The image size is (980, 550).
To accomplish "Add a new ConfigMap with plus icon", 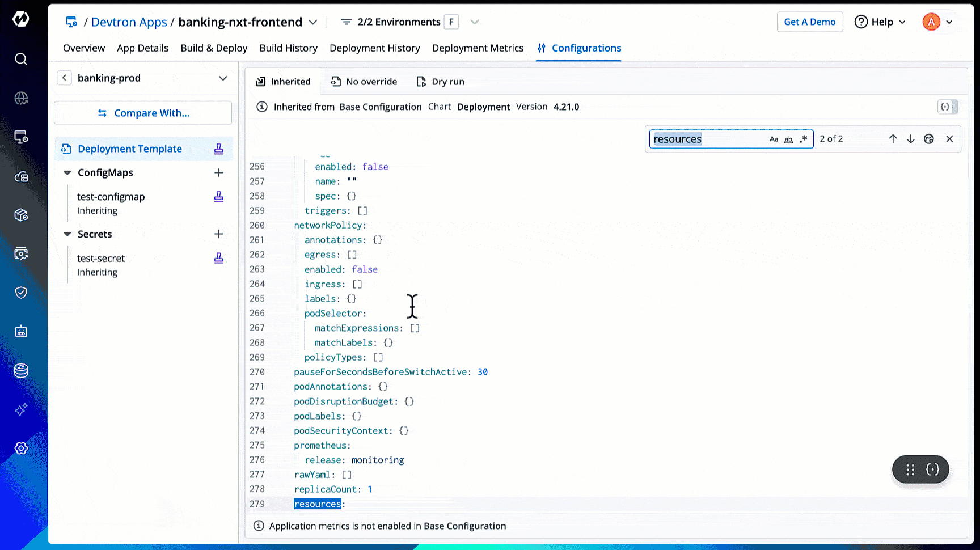I will pos(219,172).
